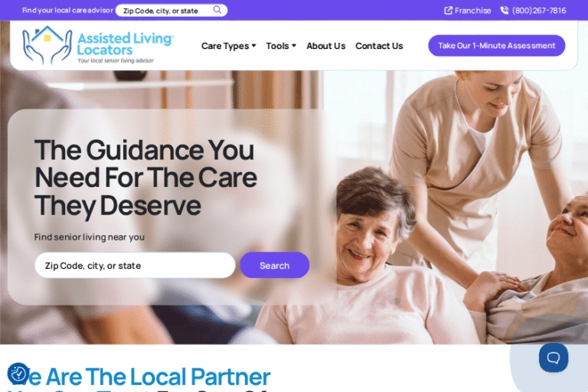
Task: Click Take Our 1-Minute Assessment button
Action: tap(496, 45)
